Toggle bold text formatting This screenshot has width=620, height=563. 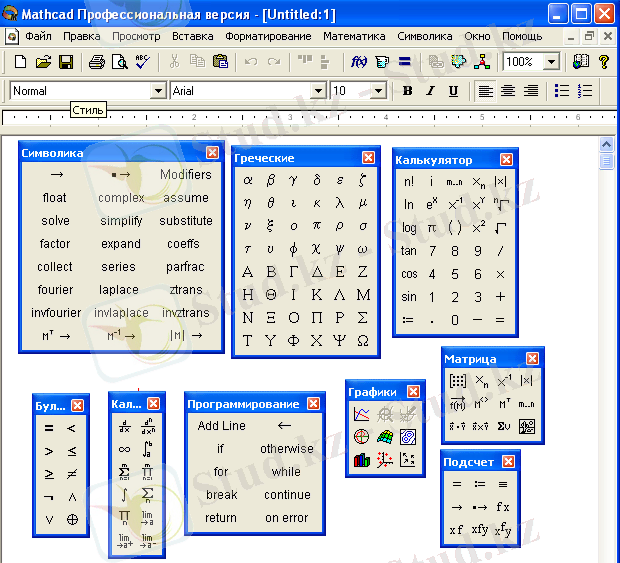[407, 91]
